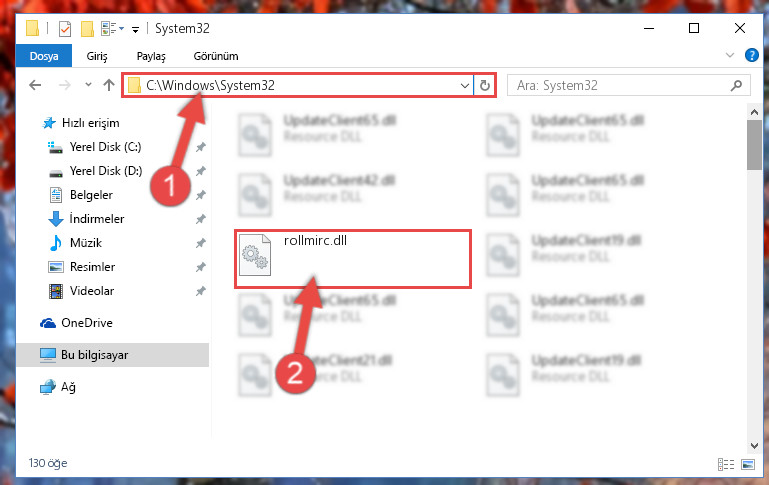Unpin Belgeler from quick access
The height and width of the screenshot is (485, 769).
(201, 195)
